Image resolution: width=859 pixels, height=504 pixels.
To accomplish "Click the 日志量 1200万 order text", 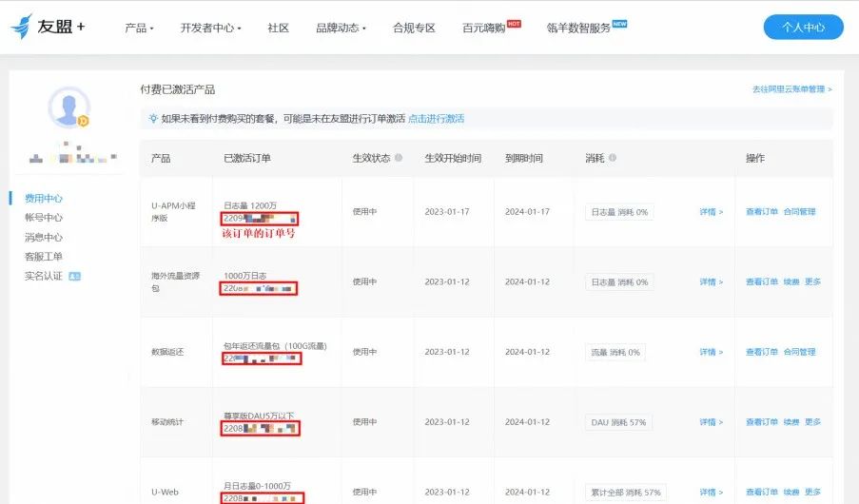I will point(250,205).
